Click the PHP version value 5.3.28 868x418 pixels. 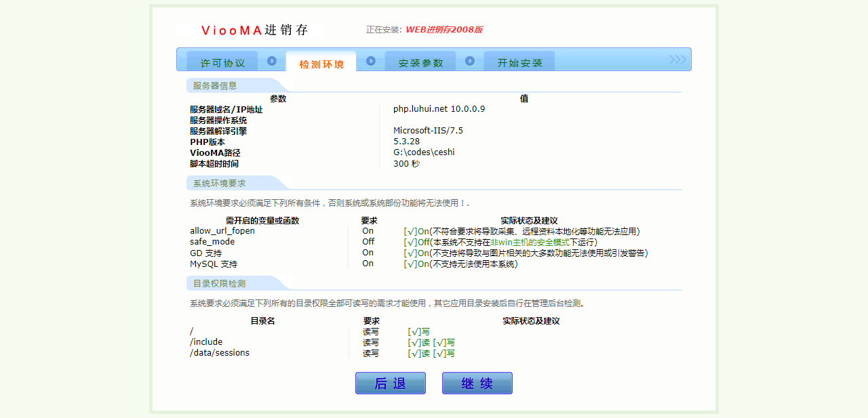406,142
